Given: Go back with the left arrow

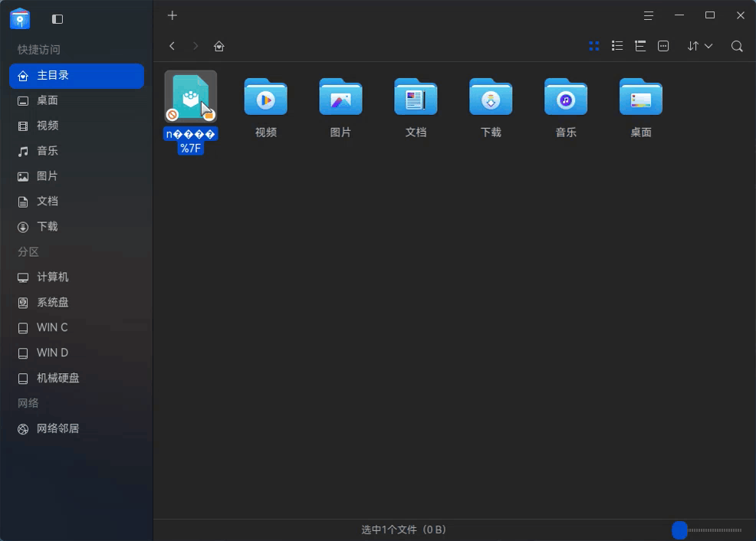Looking at the screenshot, I should tap(172, 46).
